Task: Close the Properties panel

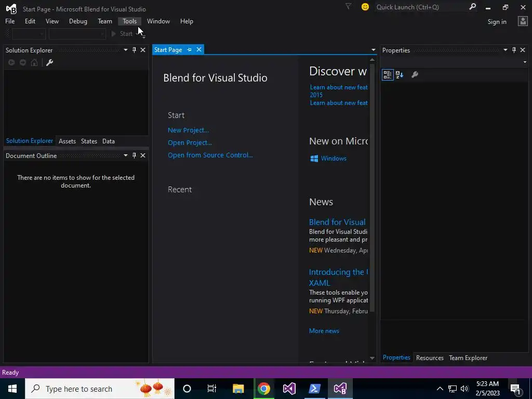Action: point(523,50)
